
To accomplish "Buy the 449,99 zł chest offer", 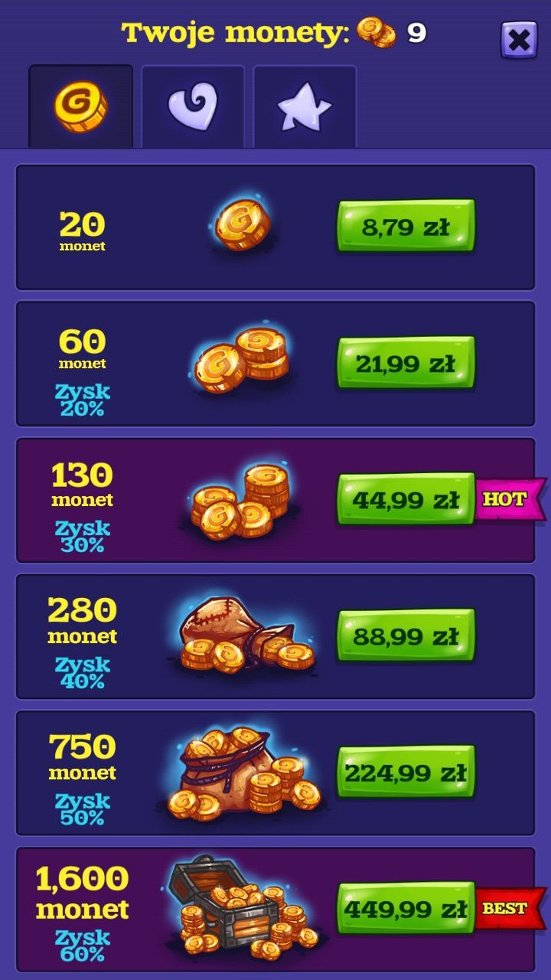I will click(x=406, y=908).
